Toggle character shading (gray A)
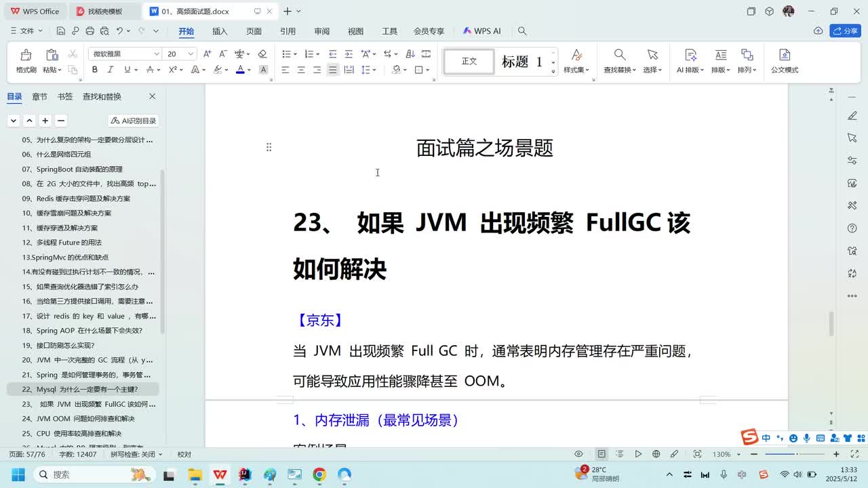This screenshot has height=488, width=868. point(263,70)
